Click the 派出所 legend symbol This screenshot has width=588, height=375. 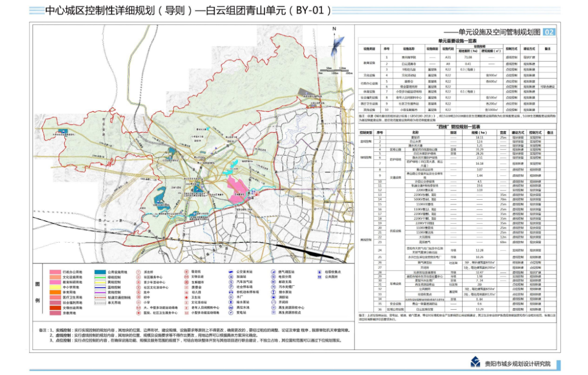139,272
